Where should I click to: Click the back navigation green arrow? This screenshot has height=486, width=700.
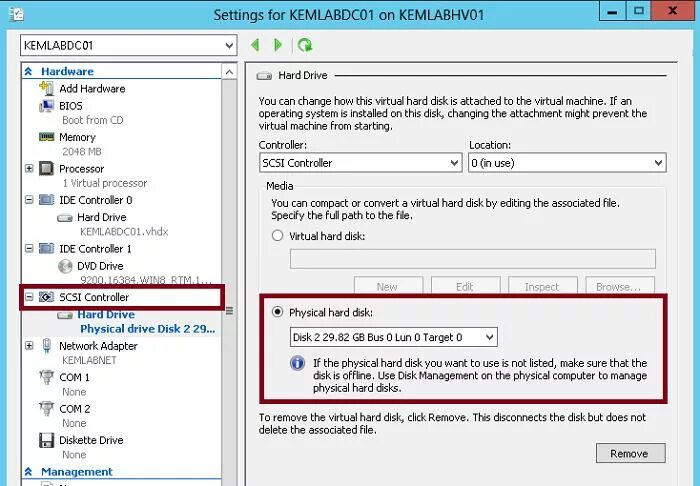(x=255, y=45)
